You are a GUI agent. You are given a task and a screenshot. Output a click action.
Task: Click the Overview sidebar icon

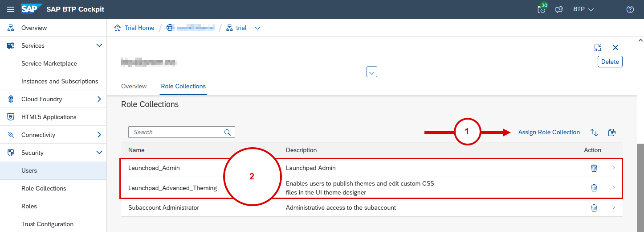pos(11,28)
